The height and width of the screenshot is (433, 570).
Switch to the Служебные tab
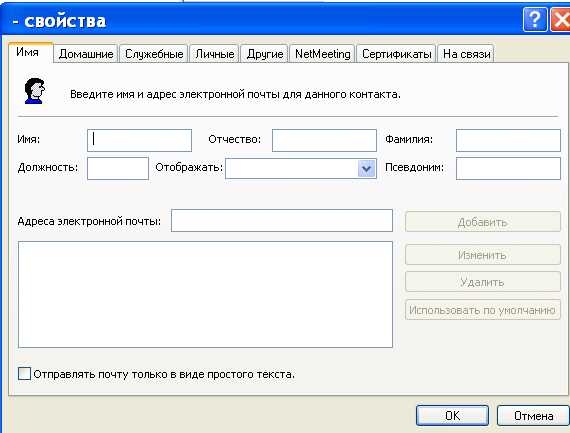point(154,54)
